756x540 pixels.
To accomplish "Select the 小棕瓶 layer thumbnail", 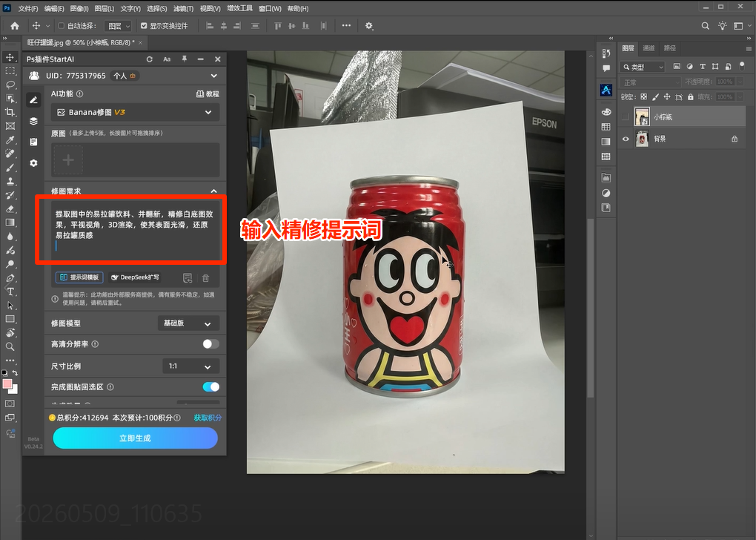I will [x=642, y=116].
